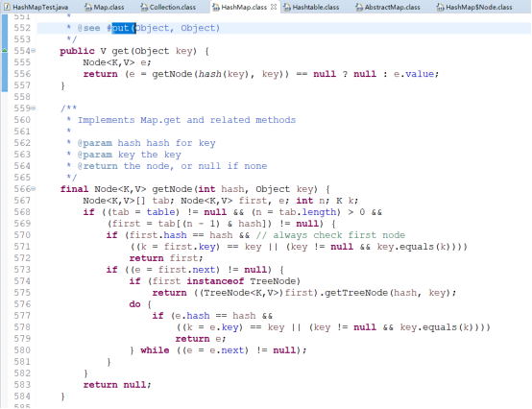Switch to the HashMapTest.java tab
The image size is (532, 409).
coord(40,7)
